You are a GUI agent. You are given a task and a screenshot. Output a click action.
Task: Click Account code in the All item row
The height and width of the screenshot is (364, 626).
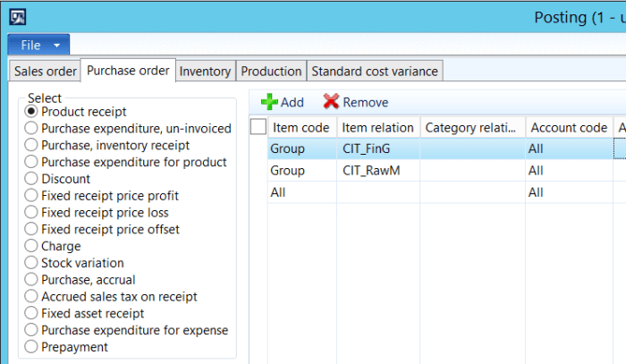coord(570,192)
